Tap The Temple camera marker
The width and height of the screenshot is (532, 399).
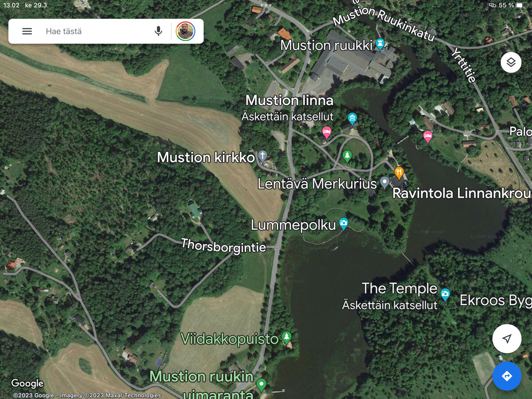point(445,294)
